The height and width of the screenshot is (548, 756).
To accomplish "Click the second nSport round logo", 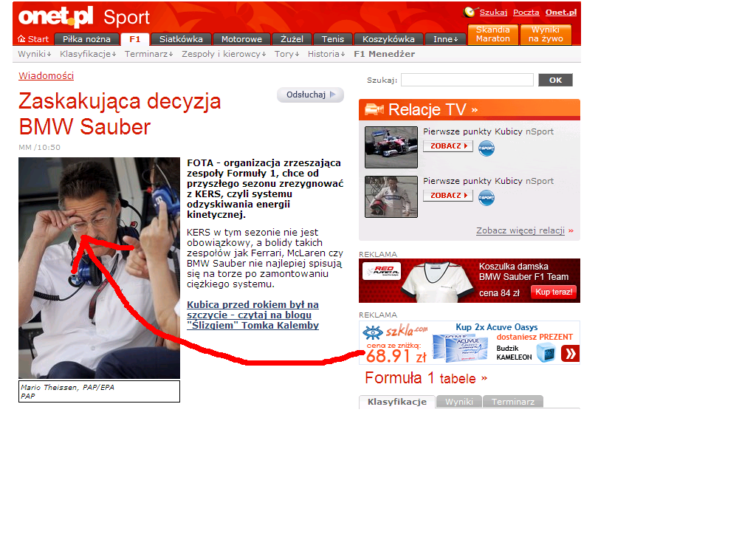I will tap(487, 198).
